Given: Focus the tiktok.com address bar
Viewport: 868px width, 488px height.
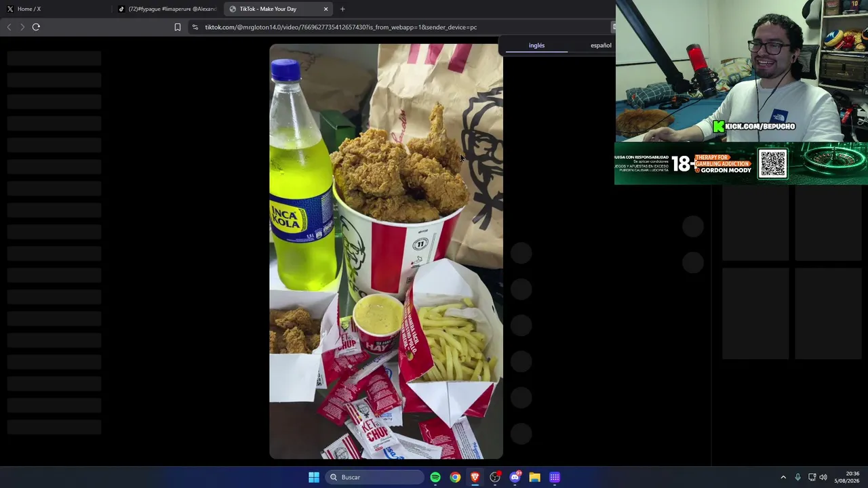Looking at the screenshot, I should tap(400, 27).
